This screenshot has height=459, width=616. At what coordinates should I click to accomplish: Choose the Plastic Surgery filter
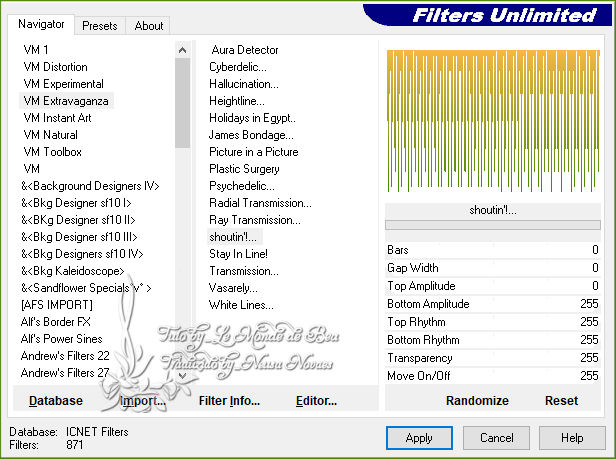(244, 169)
